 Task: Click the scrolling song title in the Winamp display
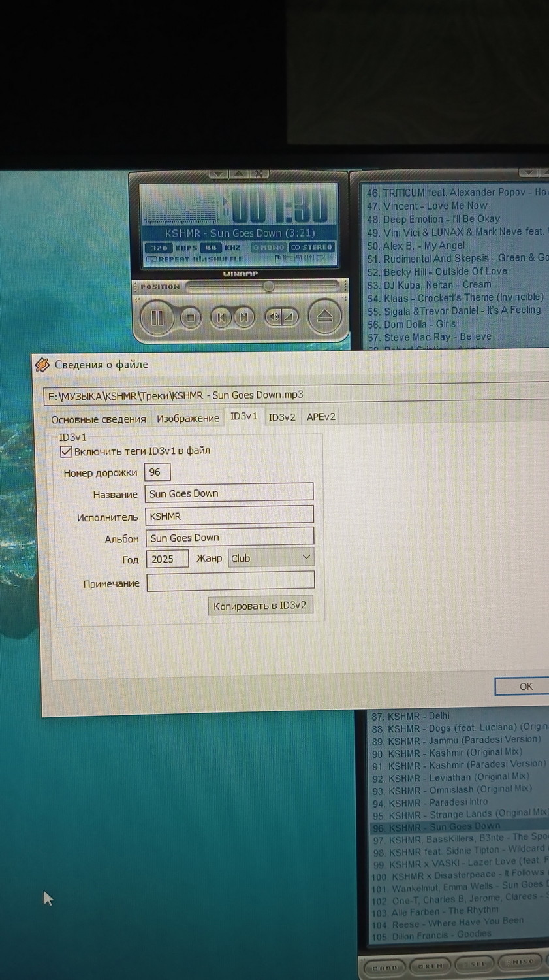240,233
